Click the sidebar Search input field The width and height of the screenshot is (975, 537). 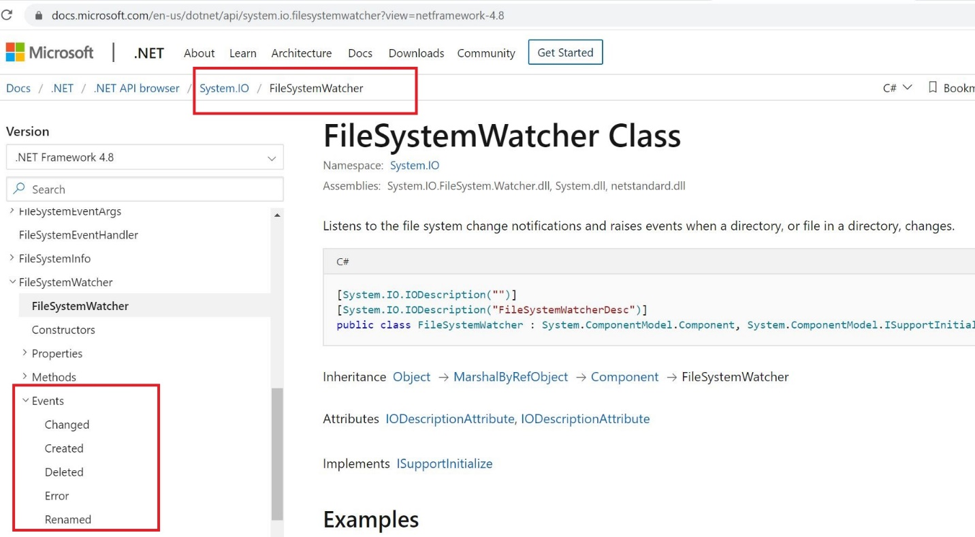[145, 189]
